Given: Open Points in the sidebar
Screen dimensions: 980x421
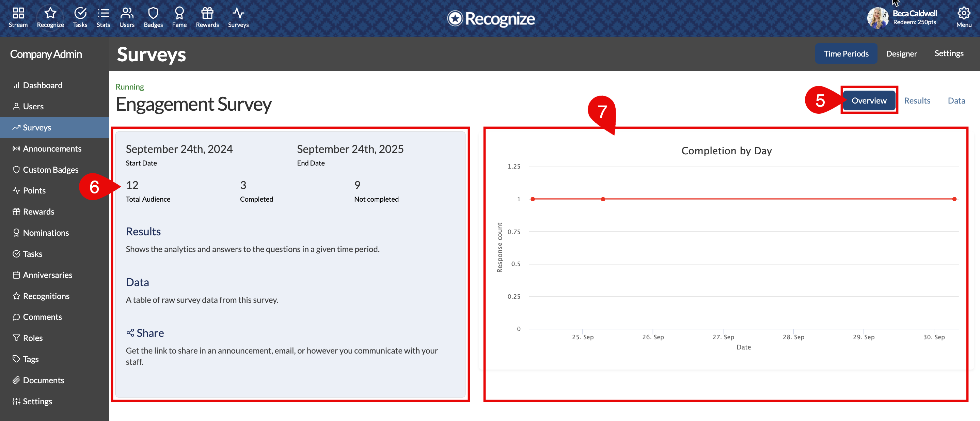Looking at the screenshot, I should (x=54, y=191).
